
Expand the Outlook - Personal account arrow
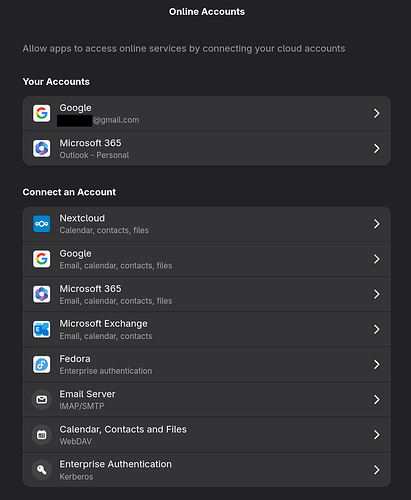tap(377, 148)
